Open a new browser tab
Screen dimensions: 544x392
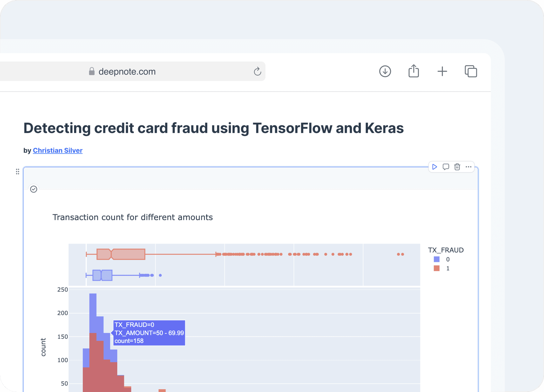(x=442, y=71)
